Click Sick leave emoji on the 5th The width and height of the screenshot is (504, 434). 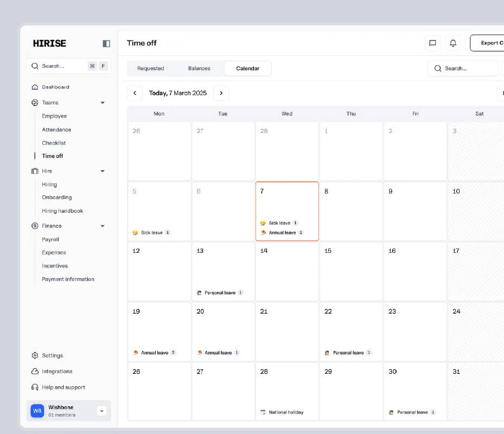pyautogui.click(x=135, y=232)
